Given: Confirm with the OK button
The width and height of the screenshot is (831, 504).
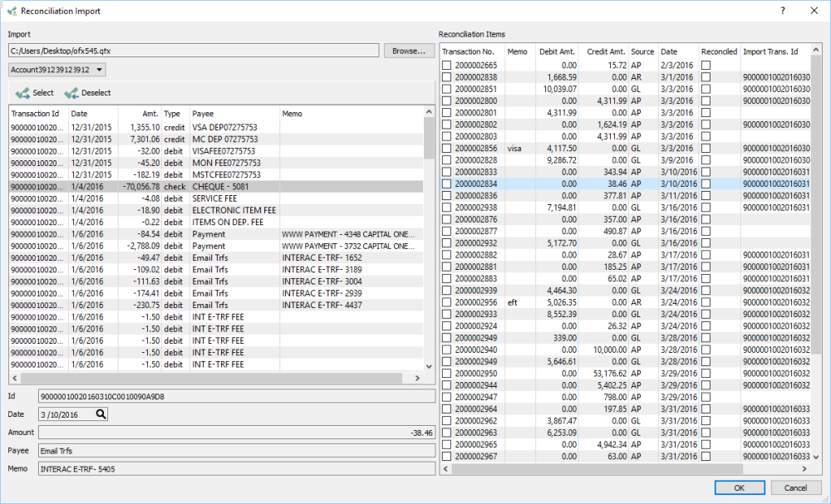Looking at the screenshot, I should pyautogui.click(x=739, y=487).
